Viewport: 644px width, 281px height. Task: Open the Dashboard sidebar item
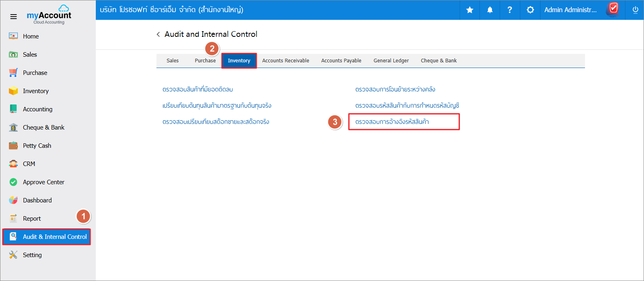(x=37, y=200)
